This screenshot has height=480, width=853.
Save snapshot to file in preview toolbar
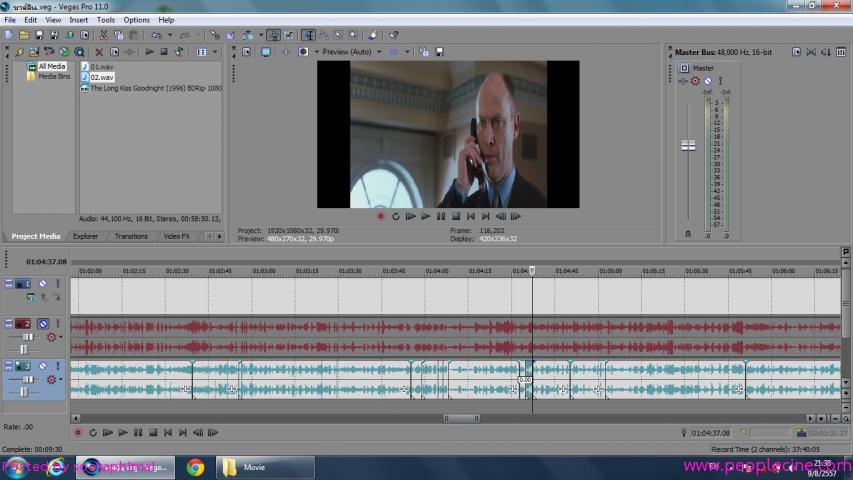pyautogui.click(x=440, y=52)
